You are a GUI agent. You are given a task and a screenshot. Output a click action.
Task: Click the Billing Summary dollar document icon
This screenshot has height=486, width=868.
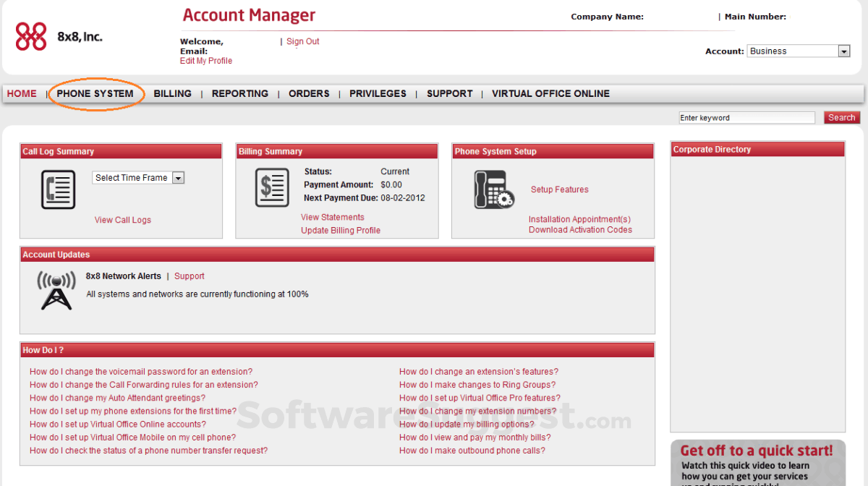[272, 188]
